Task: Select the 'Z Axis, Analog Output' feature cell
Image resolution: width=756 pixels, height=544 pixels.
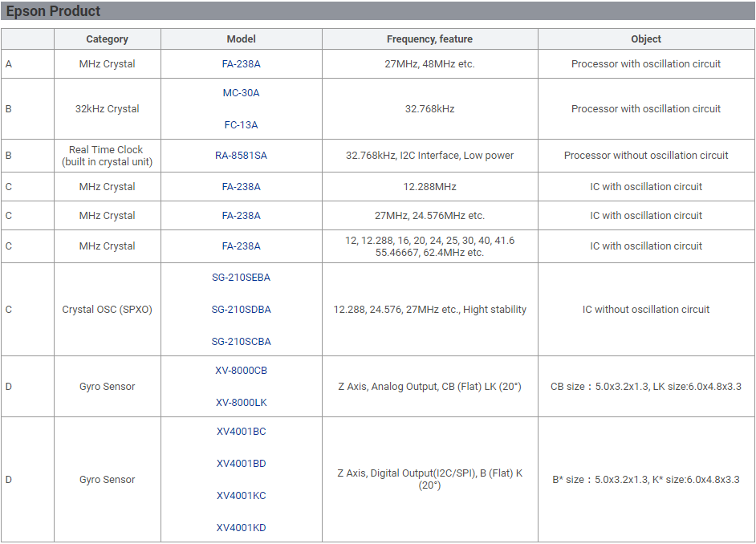Action: pyautogui.click(x=429, y=387)
